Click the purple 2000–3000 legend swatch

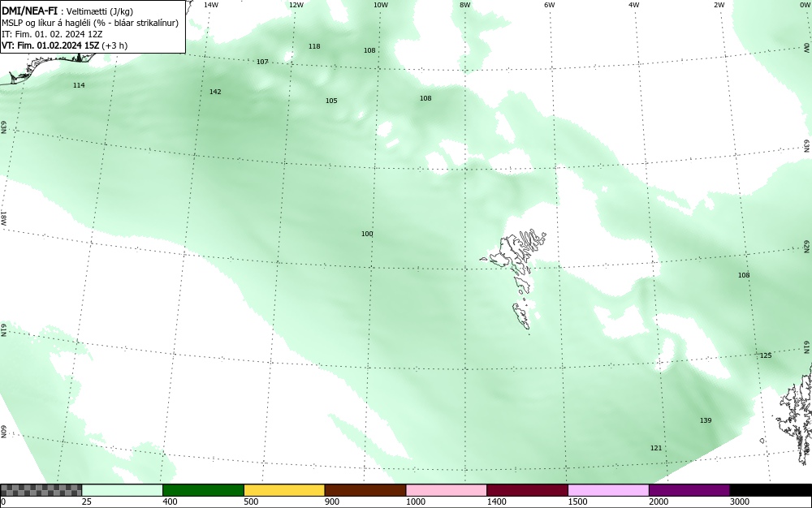tap(689, 490)
